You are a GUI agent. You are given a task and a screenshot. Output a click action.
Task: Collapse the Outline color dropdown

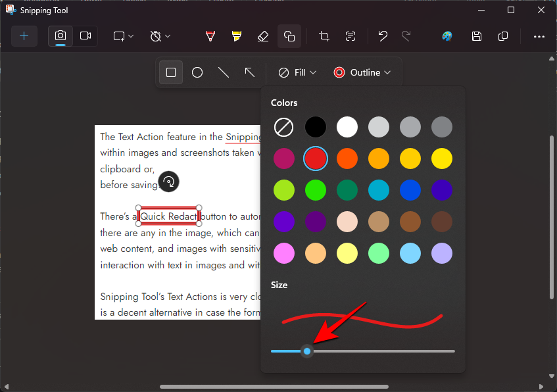coord(362,72)
